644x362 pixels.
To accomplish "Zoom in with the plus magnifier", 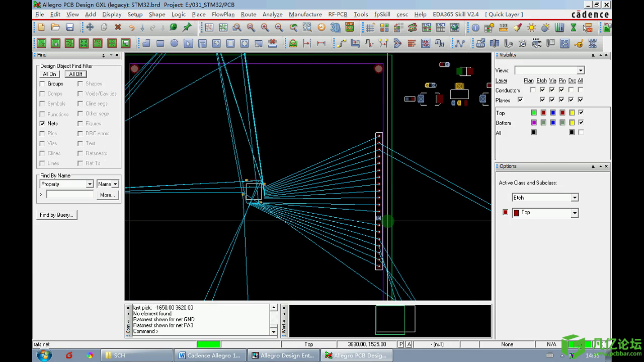I will point(265,28).
